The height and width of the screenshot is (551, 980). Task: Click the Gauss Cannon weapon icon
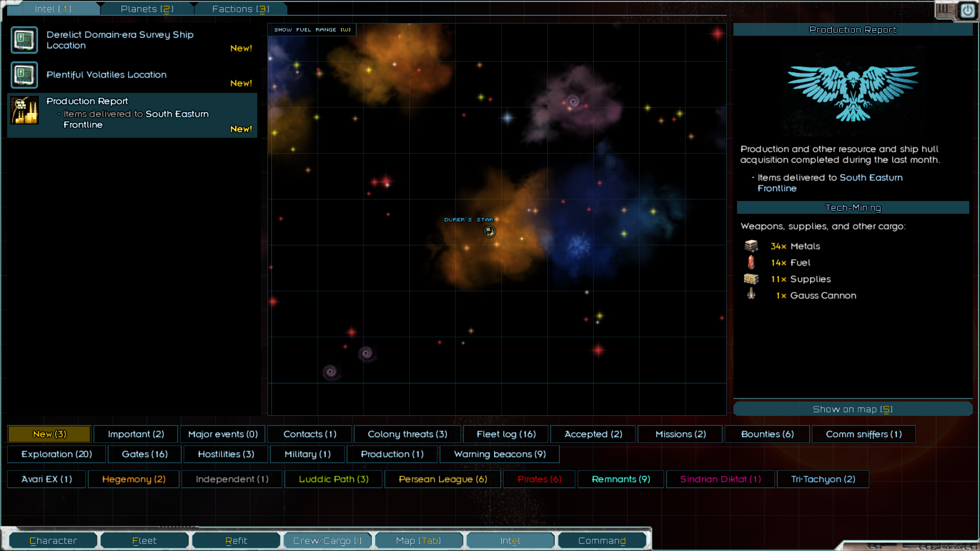point(751,294)
